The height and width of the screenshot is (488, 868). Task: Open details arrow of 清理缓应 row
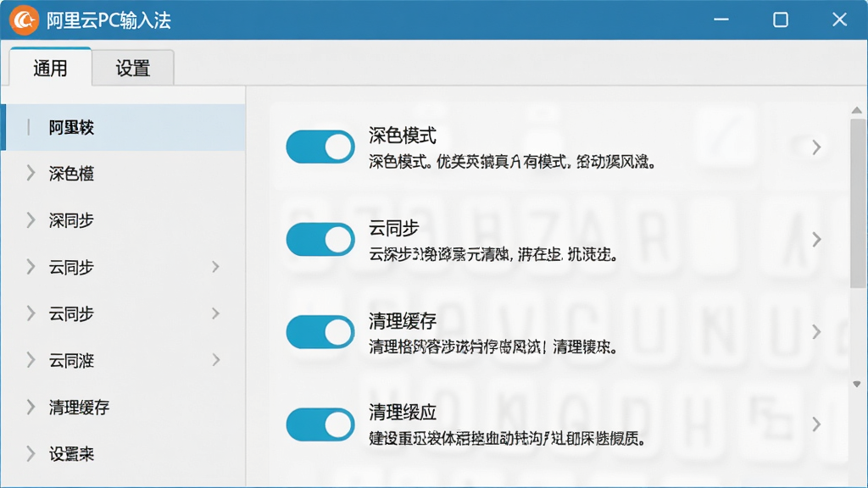pos(816,424)
